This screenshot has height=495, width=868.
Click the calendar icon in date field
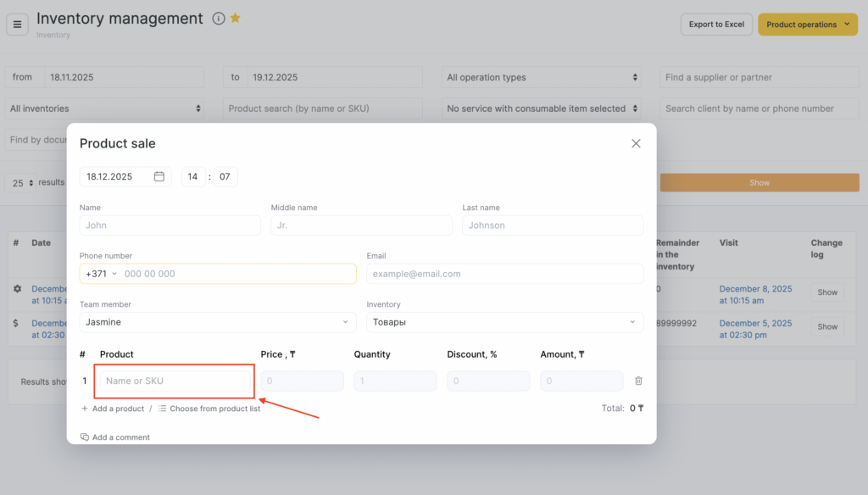pyautogui.click(x=159, y=177)
